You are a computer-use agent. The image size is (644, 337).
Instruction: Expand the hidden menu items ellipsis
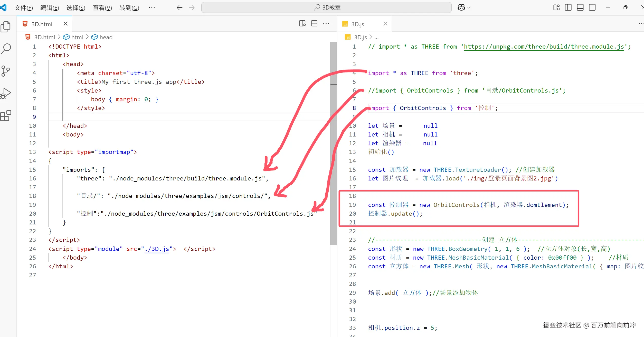pyautogui.click(x=152, y=7)
